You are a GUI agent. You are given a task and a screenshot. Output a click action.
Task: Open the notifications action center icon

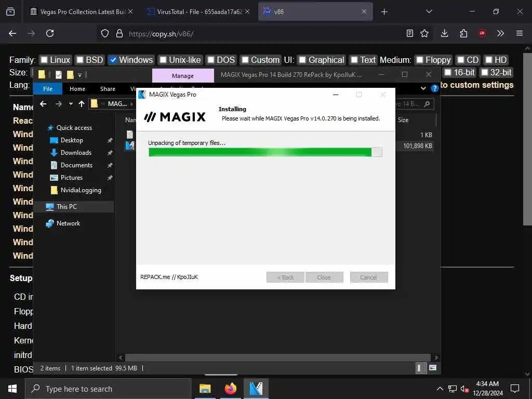click(x=515, y=389)
